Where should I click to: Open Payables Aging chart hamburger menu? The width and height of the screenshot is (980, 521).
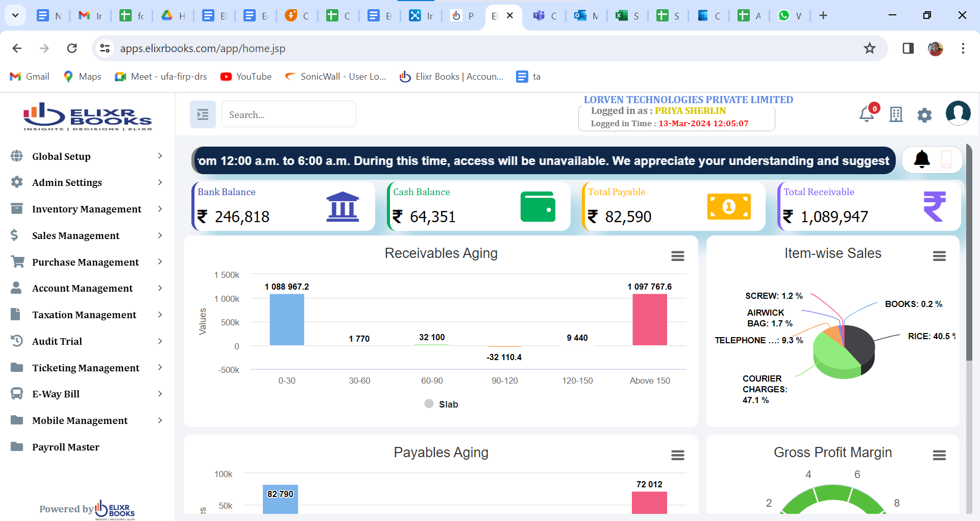click(677, 455)
